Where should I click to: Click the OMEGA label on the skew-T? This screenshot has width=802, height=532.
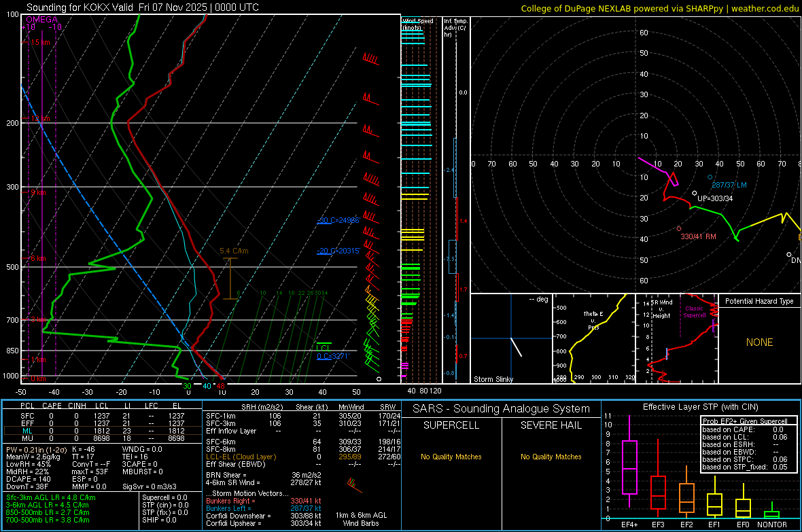tap(42, 20)
